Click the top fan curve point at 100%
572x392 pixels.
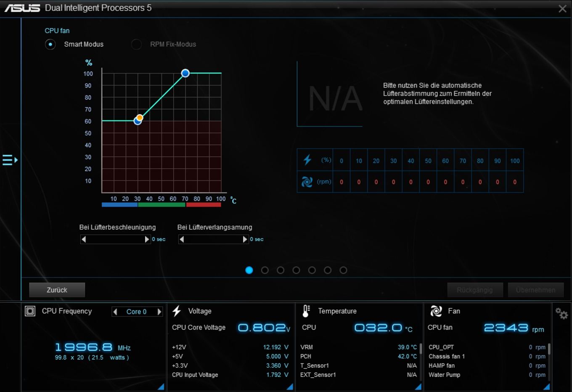pyautogui.click(x=185, y=73)
